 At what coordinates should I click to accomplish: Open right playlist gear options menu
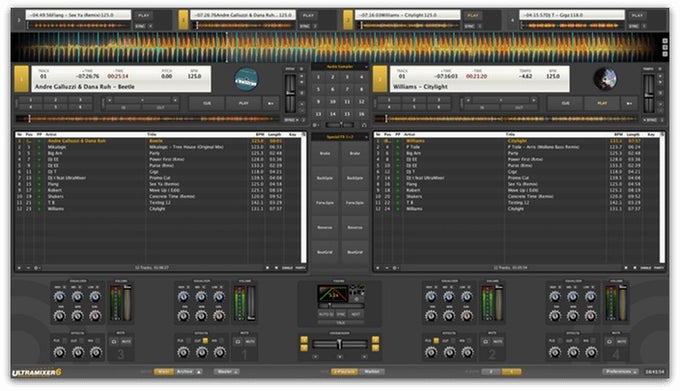pos(396,268)
